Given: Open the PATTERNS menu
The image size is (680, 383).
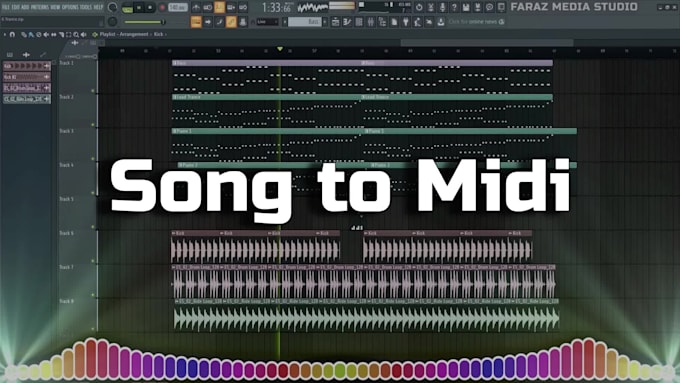Looking at the screenshot, I should 39,7.
